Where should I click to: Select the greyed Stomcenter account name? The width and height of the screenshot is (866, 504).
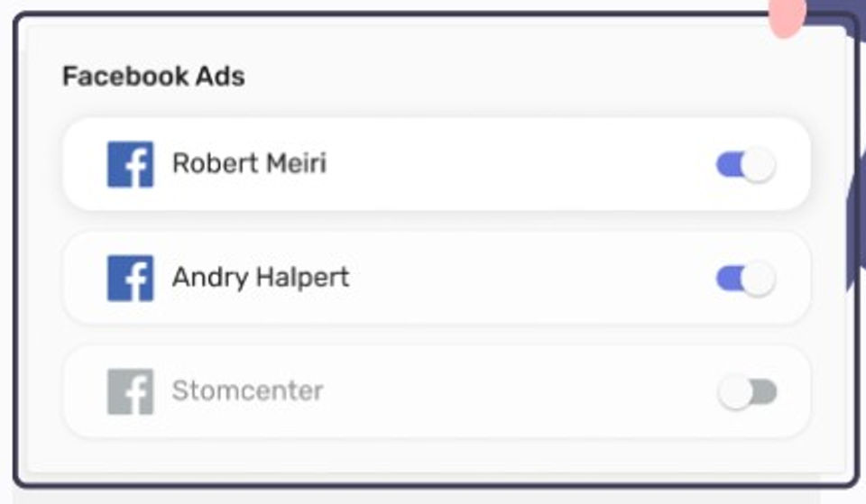pos(247,391)
